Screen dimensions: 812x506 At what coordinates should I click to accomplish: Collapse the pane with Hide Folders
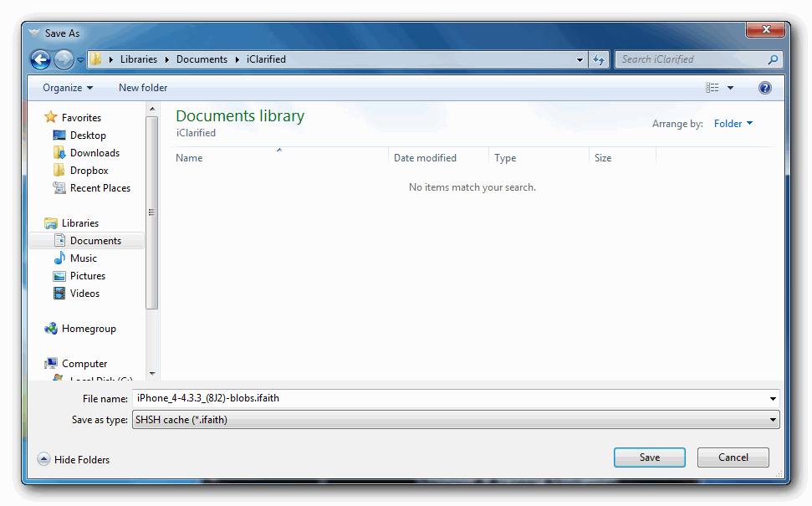74,459
